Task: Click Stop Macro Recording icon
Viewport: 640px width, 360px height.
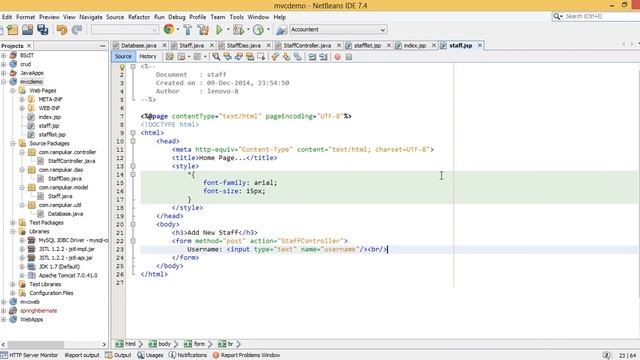Action: 349,57
